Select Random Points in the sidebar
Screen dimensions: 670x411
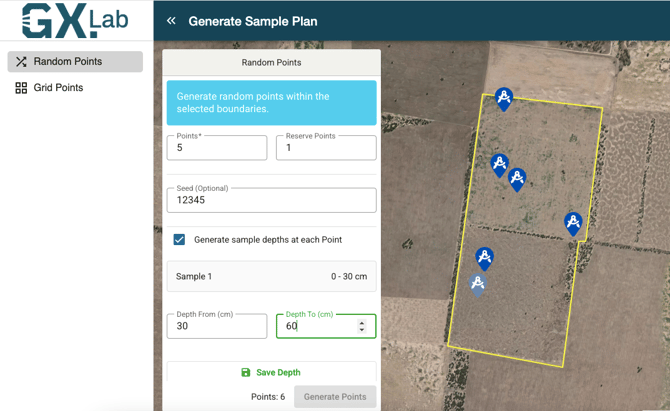pyautogui.click(x=75, y=62)
